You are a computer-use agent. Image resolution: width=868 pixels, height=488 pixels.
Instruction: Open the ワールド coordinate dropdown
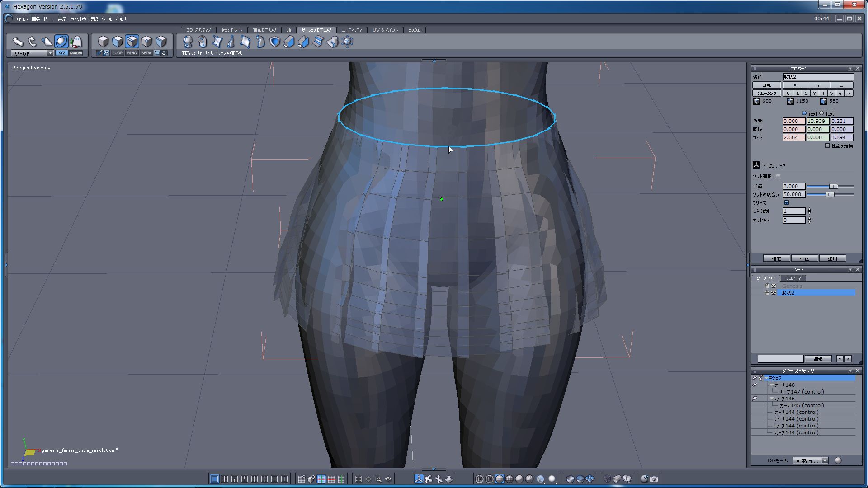50,53
